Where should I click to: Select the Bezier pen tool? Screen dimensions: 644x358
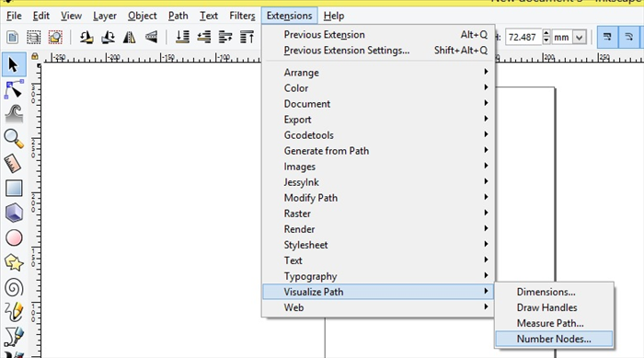click(14, 337)
